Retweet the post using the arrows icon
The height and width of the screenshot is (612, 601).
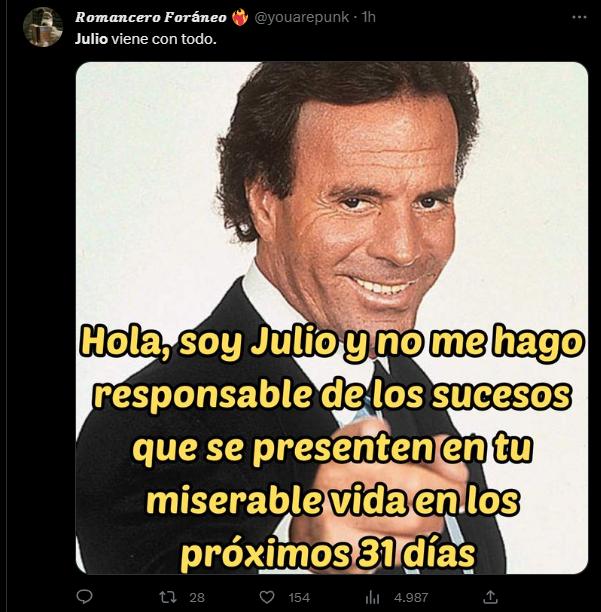168,597
